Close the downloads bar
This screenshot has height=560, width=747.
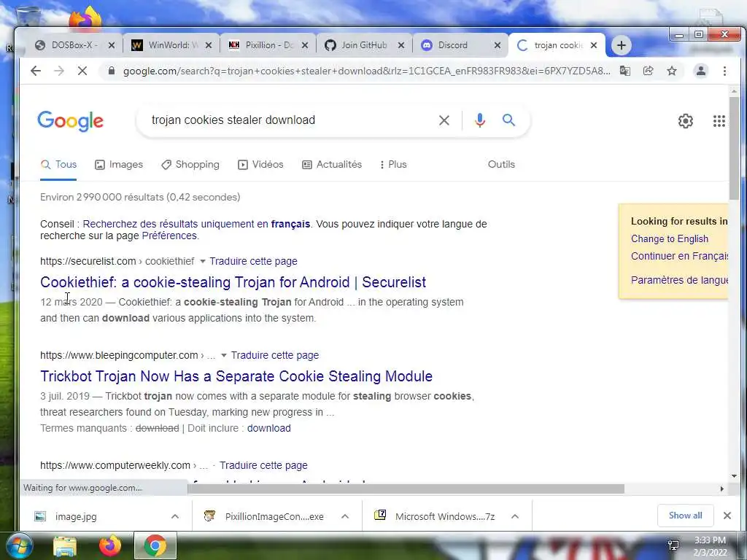click(727, 516)
